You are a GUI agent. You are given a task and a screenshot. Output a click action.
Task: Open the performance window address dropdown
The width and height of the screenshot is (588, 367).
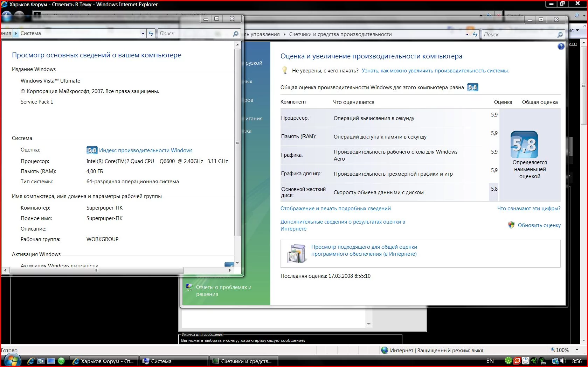pos(467,34)
